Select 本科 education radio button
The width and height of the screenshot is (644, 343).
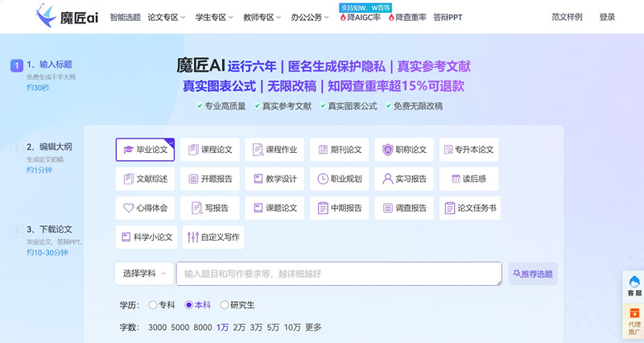189,305
